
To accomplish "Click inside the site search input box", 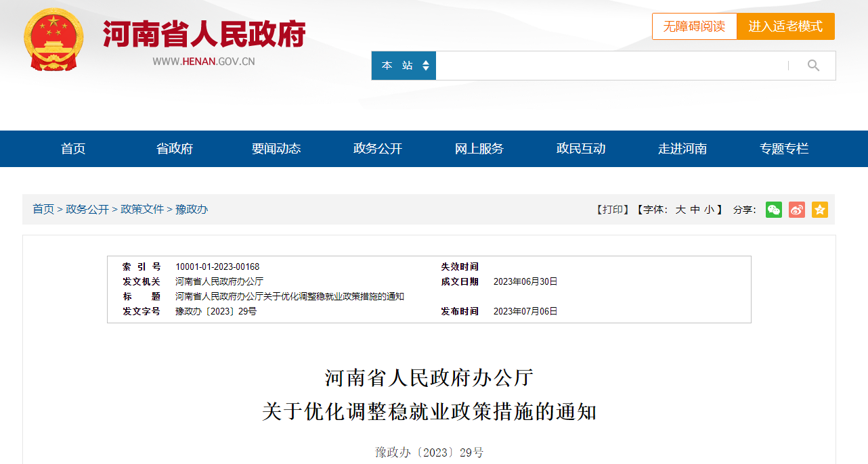I will pyautogui.click(x=609, y=66).
